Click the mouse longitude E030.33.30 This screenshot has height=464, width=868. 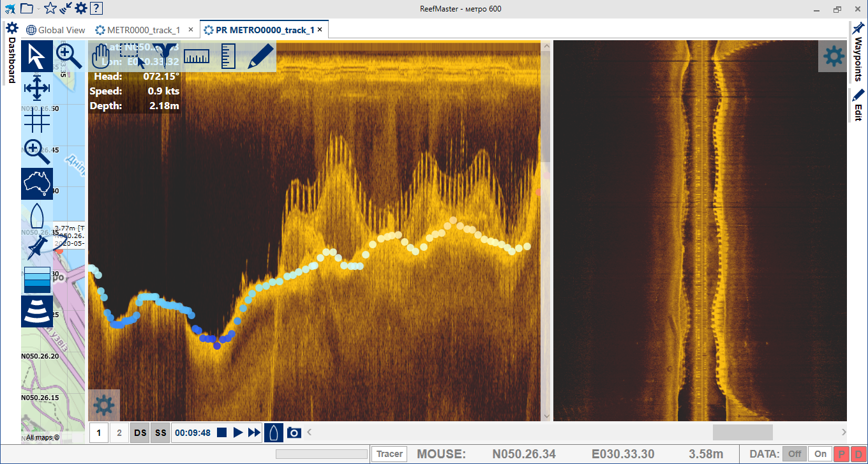624,454
